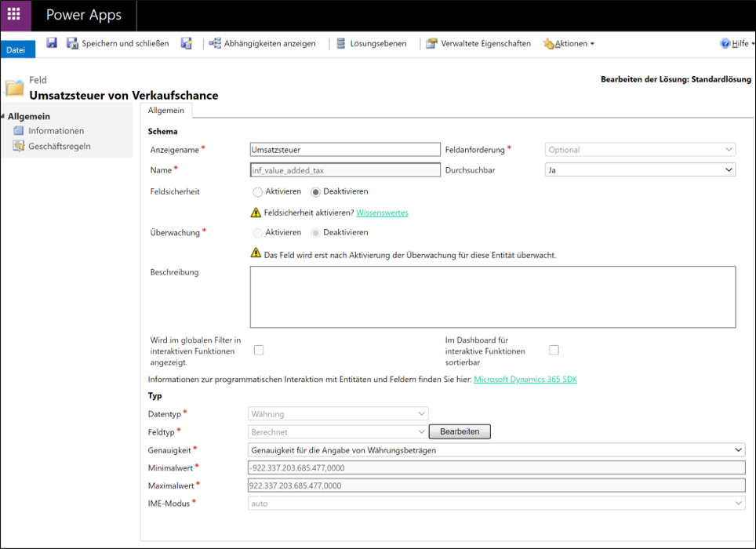Collapse the Allgemein sidebar section
756x549 pixels.
click(3, 116)
